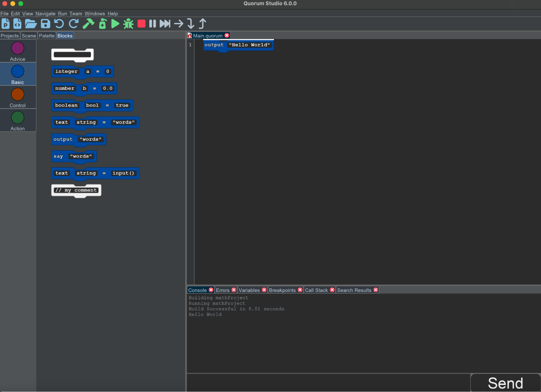Start debugging with the bug icon
Screen dimensions: 541x392
point(128,24)
